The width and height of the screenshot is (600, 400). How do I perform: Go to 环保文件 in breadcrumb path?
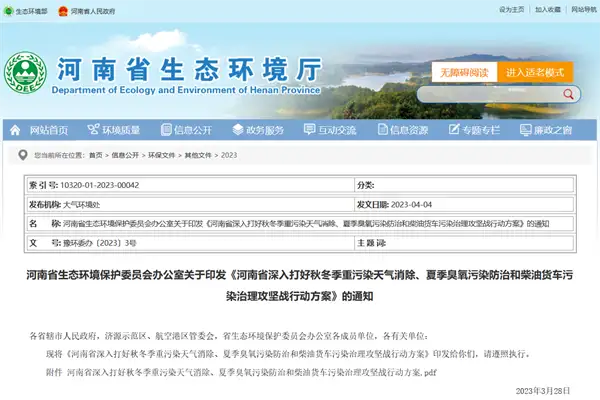pyautogui.click(x=159, y=155)
